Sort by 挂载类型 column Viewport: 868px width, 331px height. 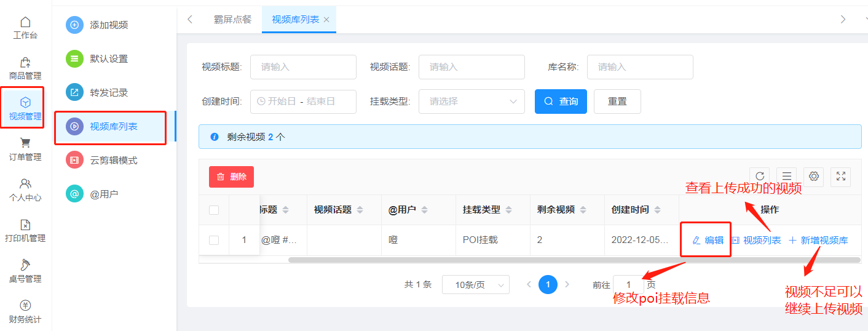(x=508, y=210)
